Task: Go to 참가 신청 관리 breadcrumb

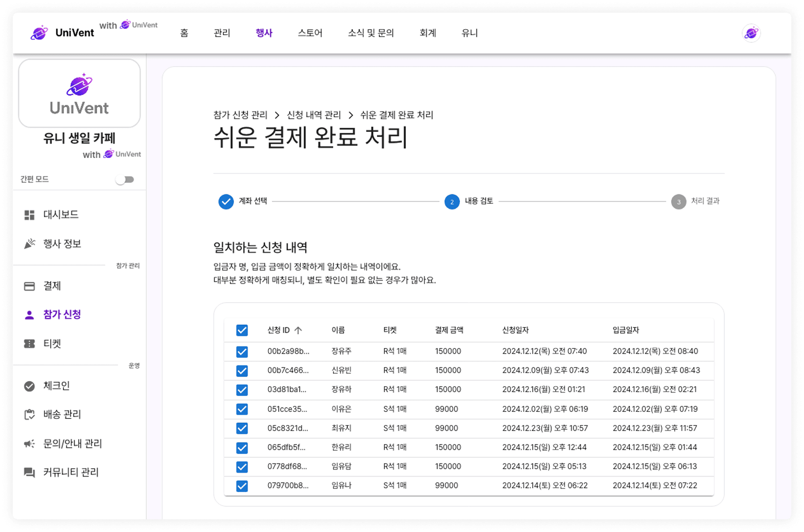Action: (240, 115)
